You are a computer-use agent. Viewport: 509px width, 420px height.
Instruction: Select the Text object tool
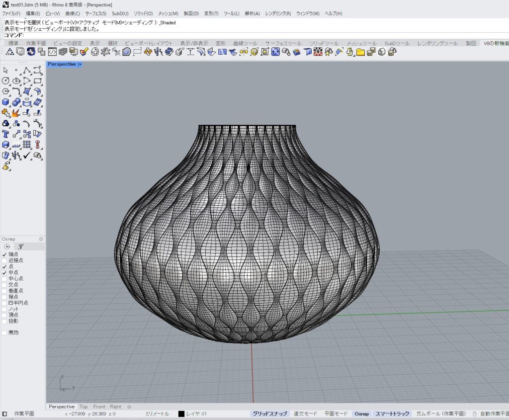[6, 134]
